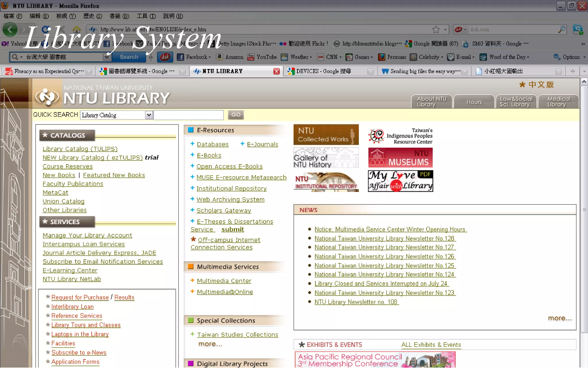Image resolution: width=588 pixels, height=368 pixels.
Task: Open the 工具 (T) tools menu
Action: click(146, 16)
